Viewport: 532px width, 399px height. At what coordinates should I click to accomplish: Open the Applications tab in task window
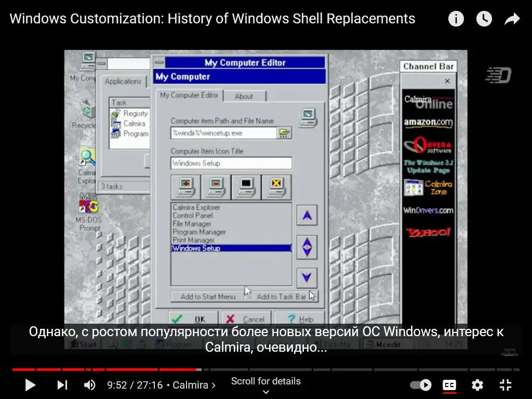[123, 82]
